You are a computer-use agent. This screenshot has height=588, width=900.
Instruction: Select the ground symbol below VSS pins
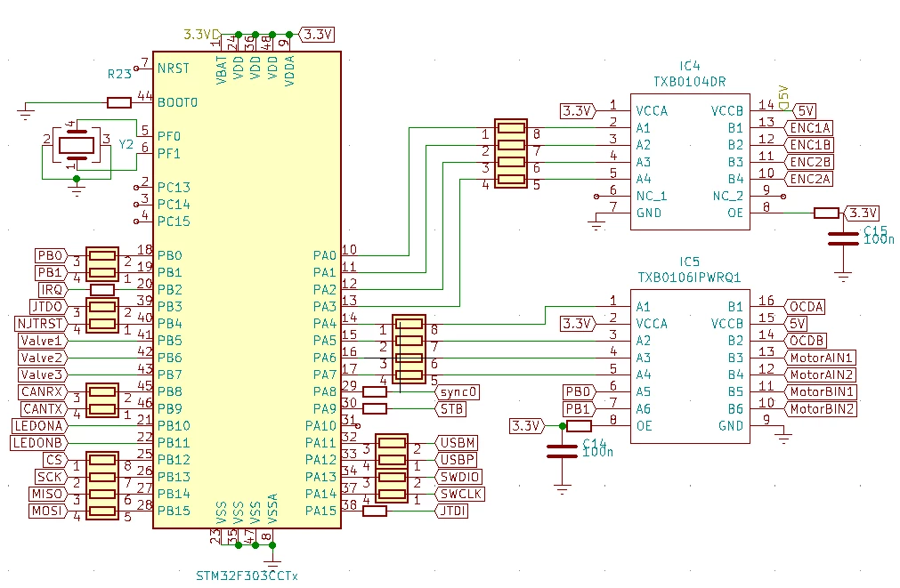click(272, 558)
